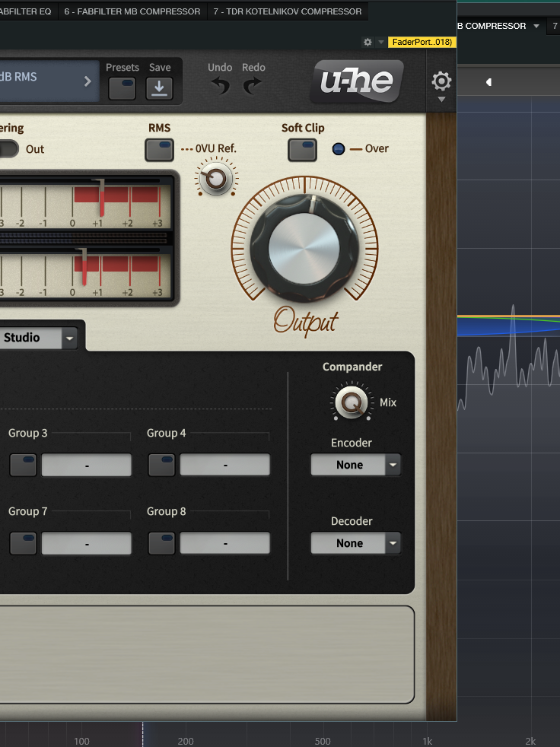This screenshot has width=560, height=747.
Task: Open the Decoder None dropdown
Action: [x=355, y=544]
